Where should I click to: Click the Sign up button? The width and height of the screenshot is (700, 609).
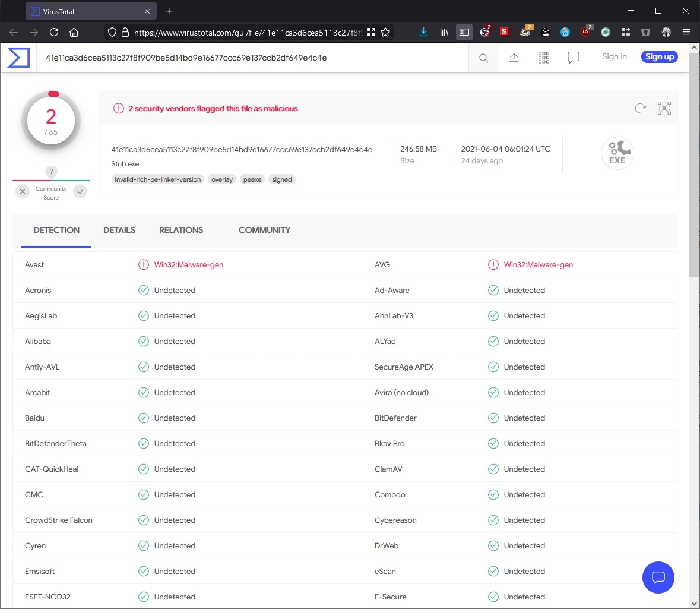point(660,57)
